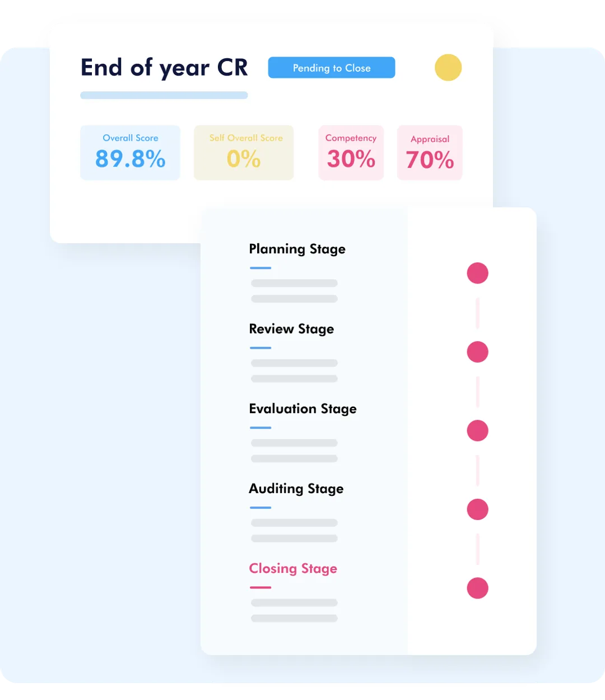Click the yellow status circle icon
The height and width of the screenshot is (700, 605).
tap(448, 68)
